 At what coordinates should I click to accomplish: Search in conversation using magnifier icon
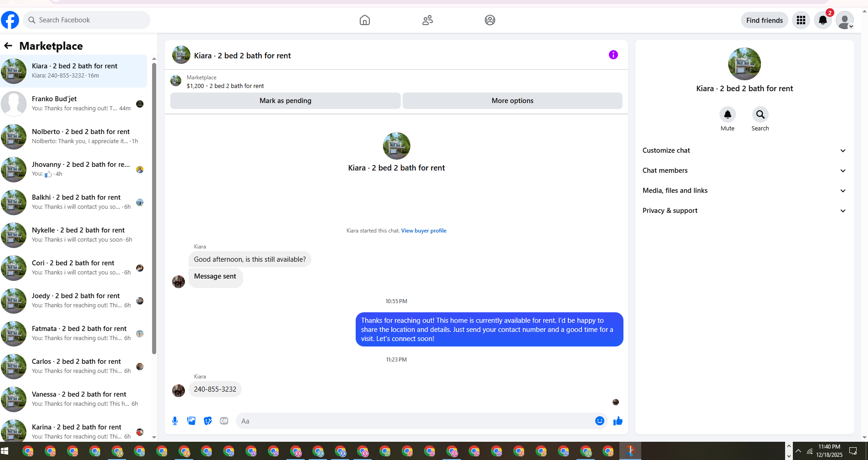point(761,114)
